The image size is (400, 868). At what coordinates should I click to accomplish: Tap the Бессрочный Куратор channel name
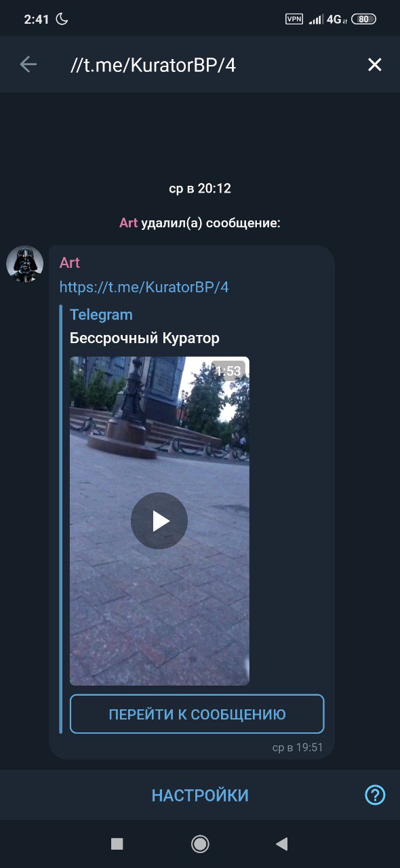[144, 338]
